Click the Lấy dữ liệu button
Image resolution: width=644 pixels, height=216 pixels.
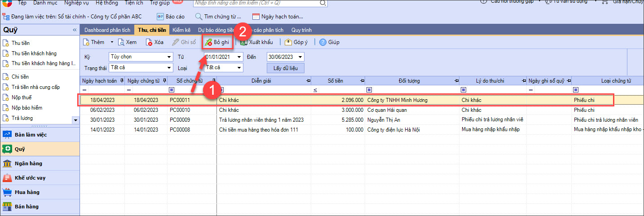(x=286, y=68)
